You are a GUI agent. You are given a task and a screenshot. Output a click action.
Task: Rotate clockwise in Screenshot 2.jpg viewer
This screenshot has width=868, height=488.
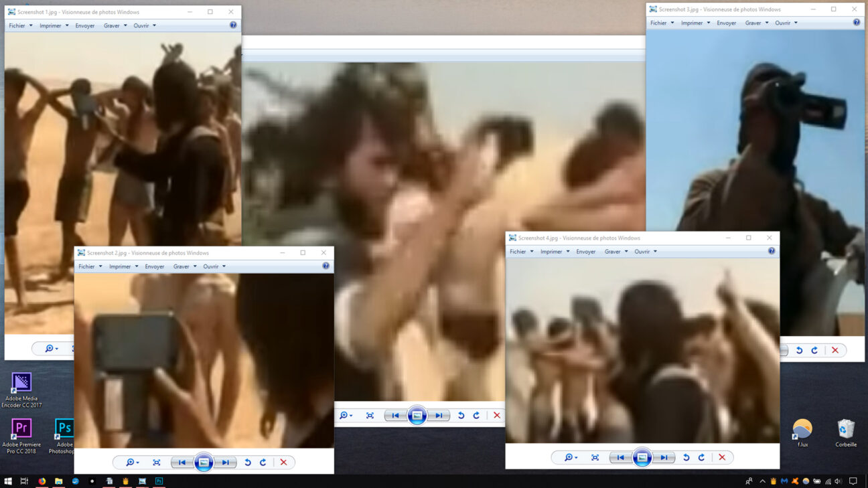pos(263,463)
